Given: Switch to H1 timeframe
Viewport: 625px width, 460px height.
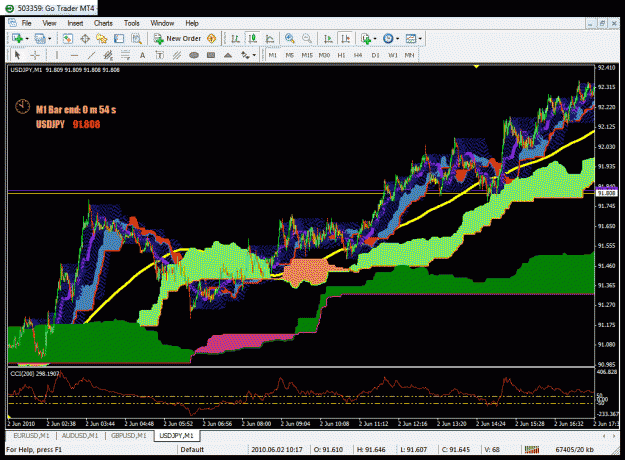Looking at the screenshot, I should click(x=341, y=55).
